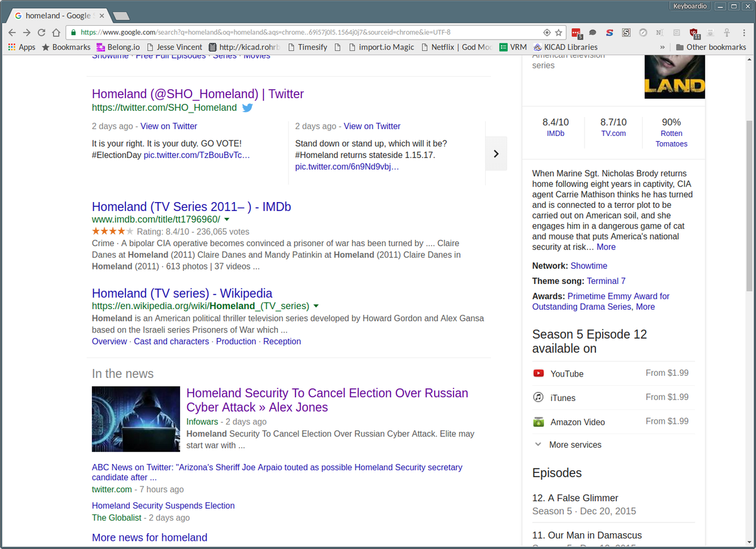Open the Production sitelink
Screen dimensions: 756x549
click(x=236, y=341)
